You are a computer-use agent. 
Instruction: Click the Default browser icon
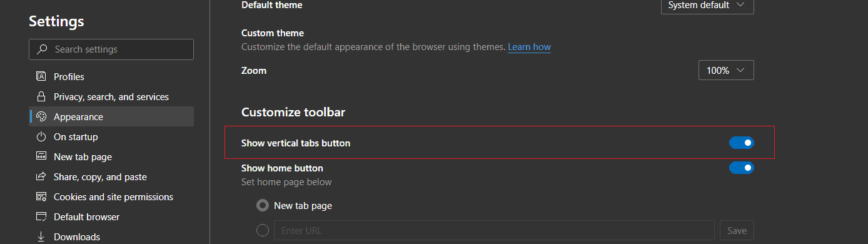click(x=41, y=217)
